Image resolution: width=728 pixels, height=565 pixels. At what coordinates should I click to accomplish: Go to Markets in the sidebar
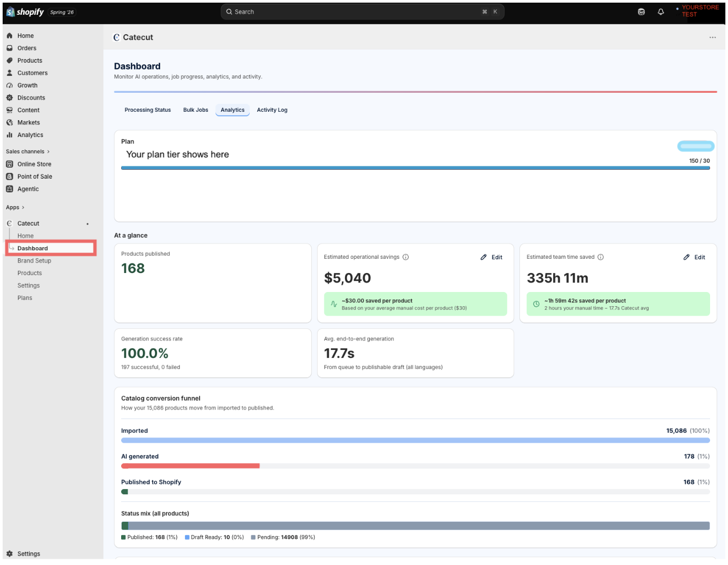[x=28, y=122]
